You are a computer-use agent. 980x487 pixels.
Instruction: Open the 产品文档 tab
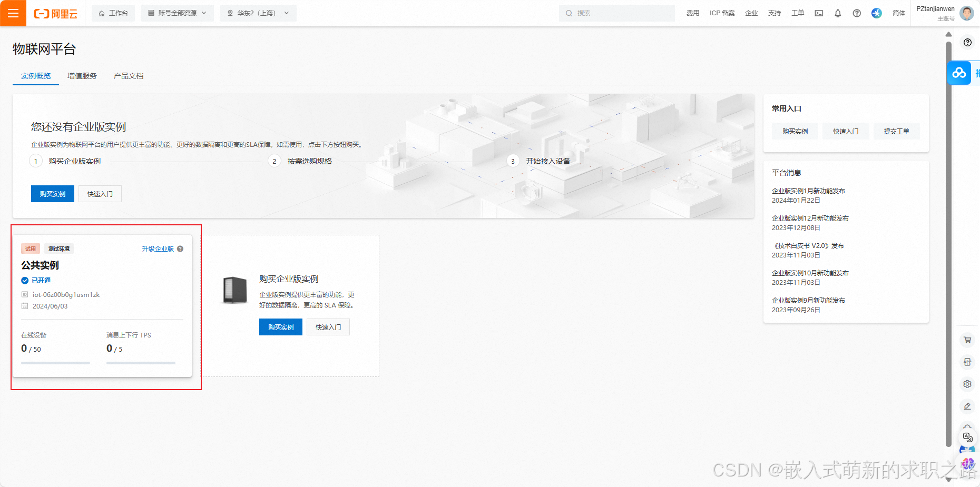tap(129, 76)
